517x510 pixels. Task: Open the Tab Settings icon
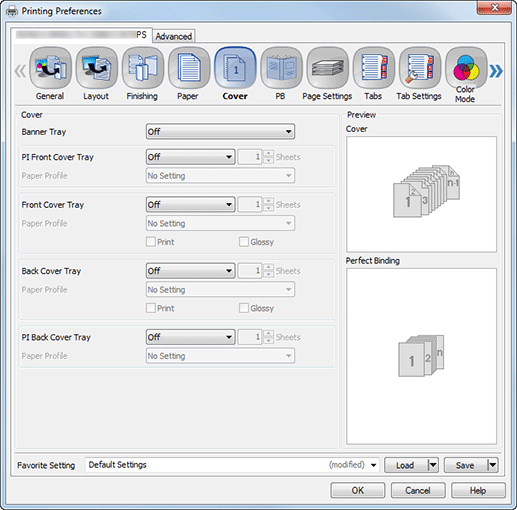[420, 68]
